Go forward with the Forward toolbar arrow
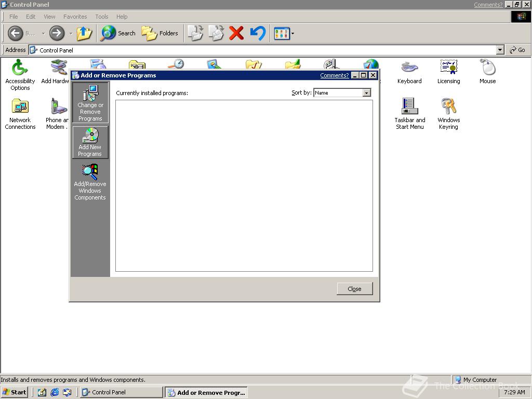The height and width of the screenshot is (399, 532). click(57, 33)
